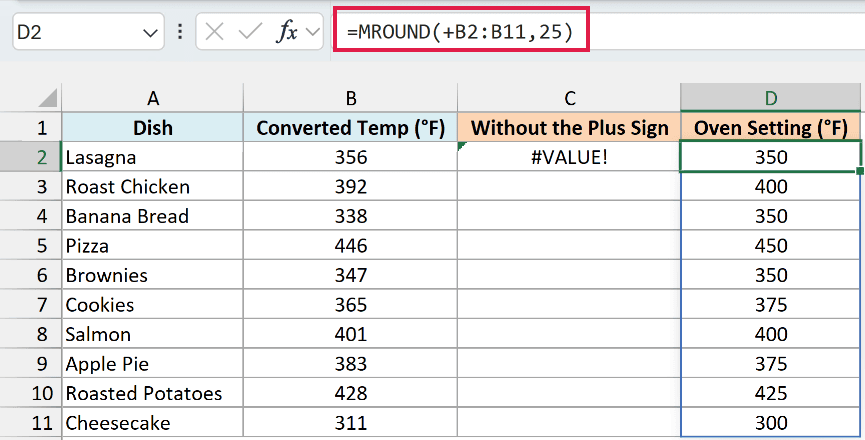Select the 'Apple Pie' cell
Viewport: 865px width, 440px height.
152,363
